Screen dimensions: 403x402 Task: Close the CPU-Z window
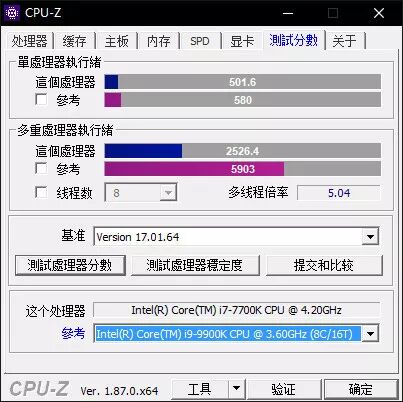[379, 13]
